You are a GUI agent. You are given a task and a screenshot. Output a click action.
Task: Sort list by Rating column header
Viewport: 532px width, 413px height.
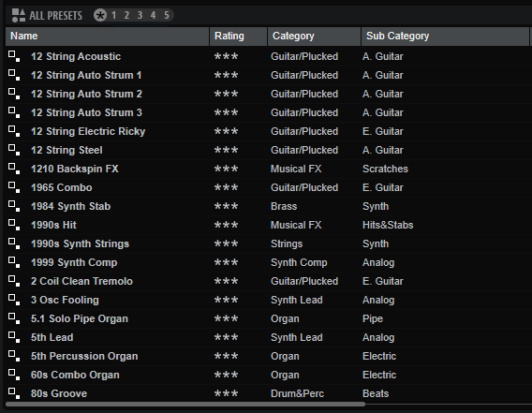coord(239,37)
